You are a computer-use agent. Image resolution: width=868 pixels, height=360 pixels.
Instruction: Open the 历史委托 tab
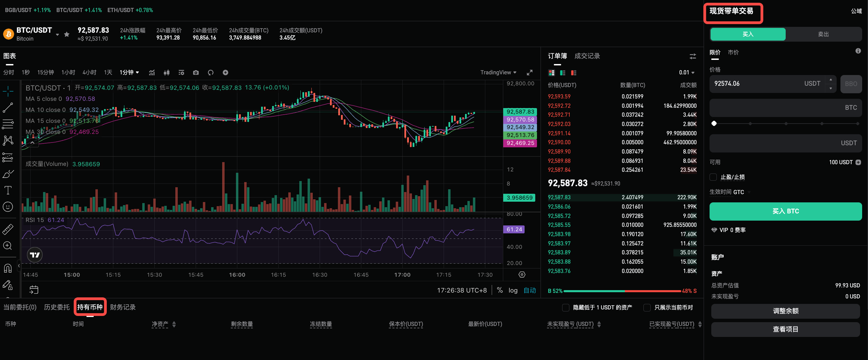[x=57, y=307]
